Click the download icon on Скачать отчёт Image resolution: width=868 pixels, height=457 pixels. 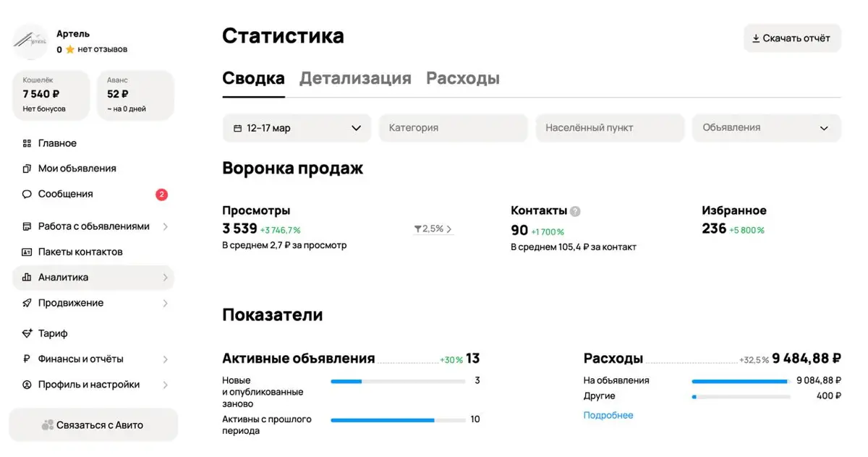pyautogui.click(x=756, y=38)
